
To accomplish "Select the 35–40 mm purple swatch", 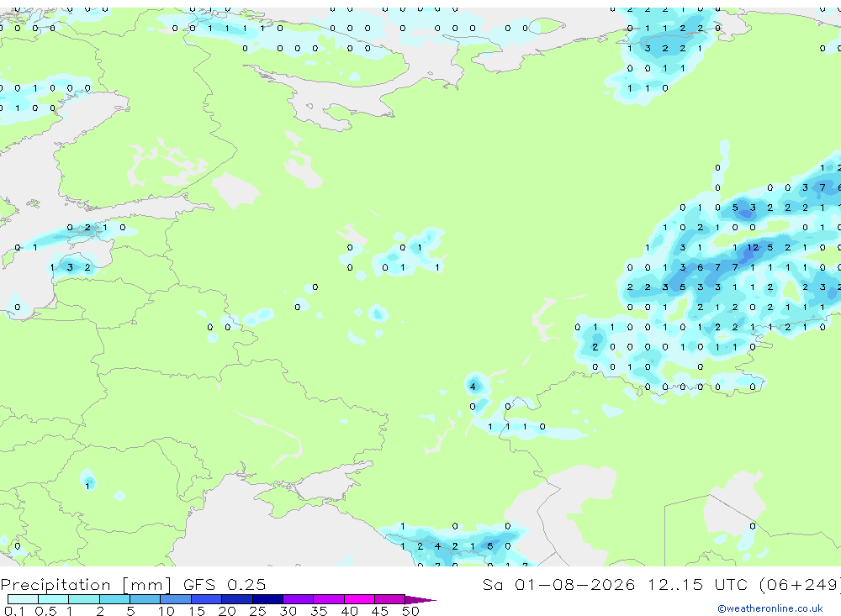I will tap(329, 599).
